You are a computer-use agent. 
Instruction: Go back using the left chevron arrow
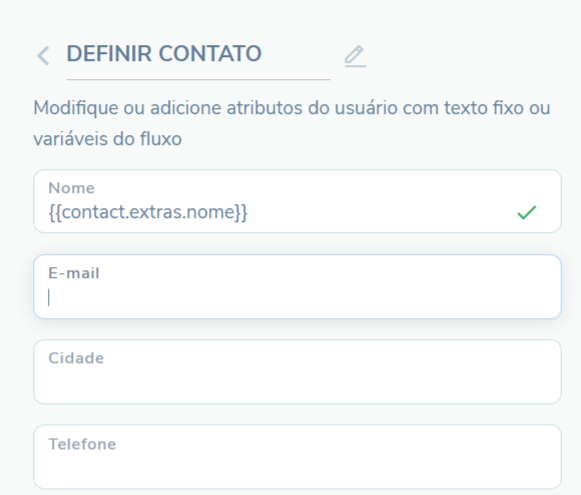pyautogui.click(x=43, y=56)
